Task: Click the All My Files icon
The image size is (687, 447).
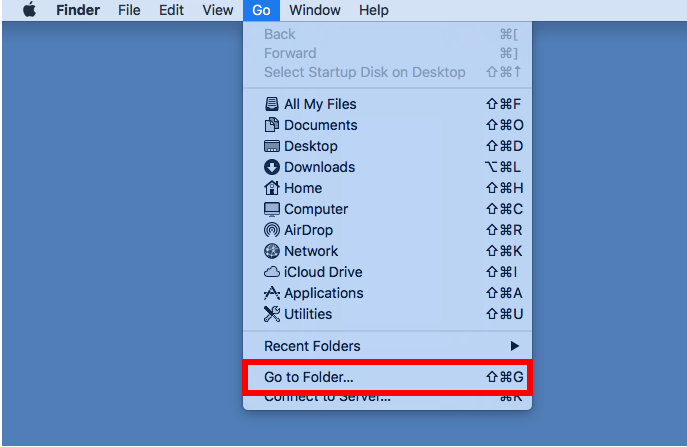Action: click(272, 104)
